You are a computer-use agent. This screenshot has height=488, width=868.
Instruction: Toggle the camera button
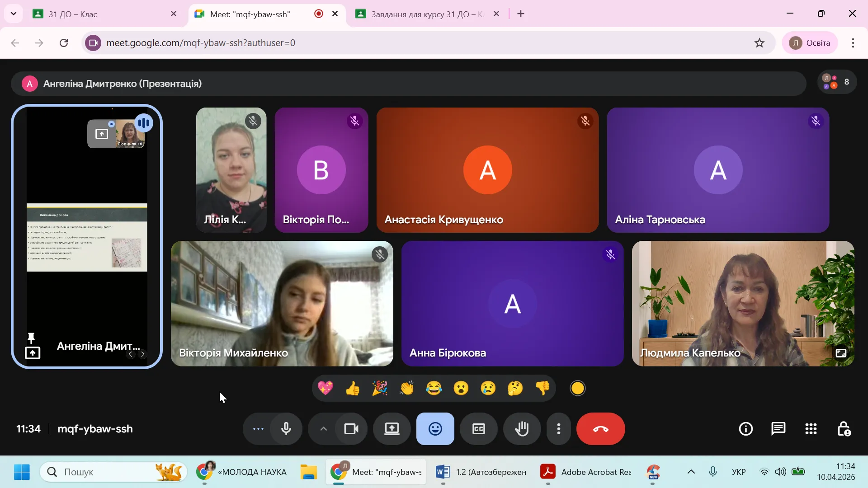click(351, 429)
